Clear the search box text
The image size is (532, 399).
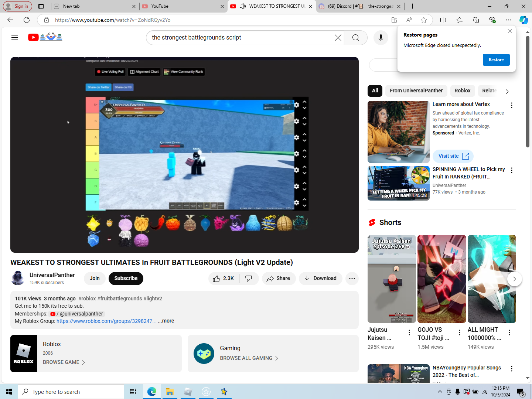coord(338,38)
